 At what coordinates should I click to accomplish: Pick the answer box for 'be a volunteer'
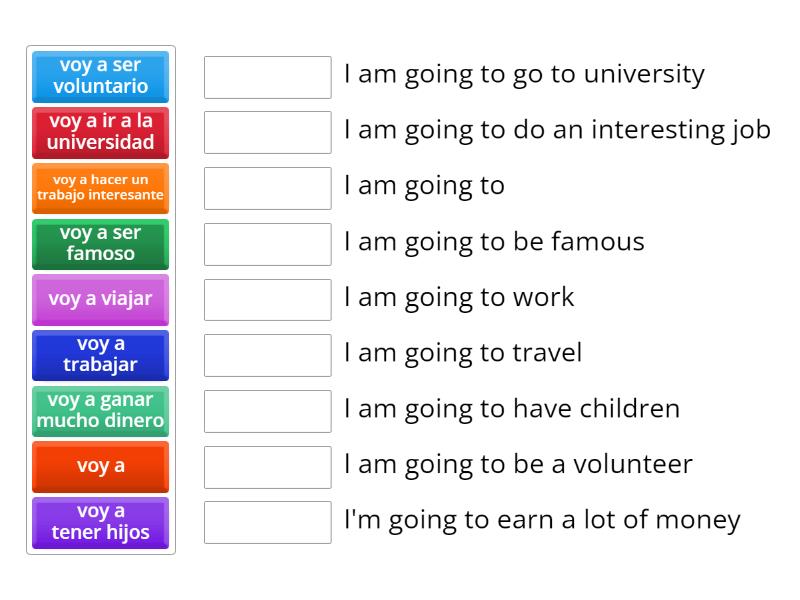(x=267, y=467)
